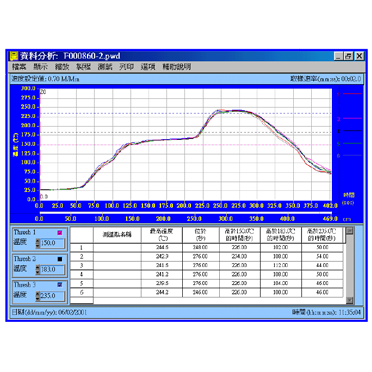Select table row header 5

click(x=82, y=284)
